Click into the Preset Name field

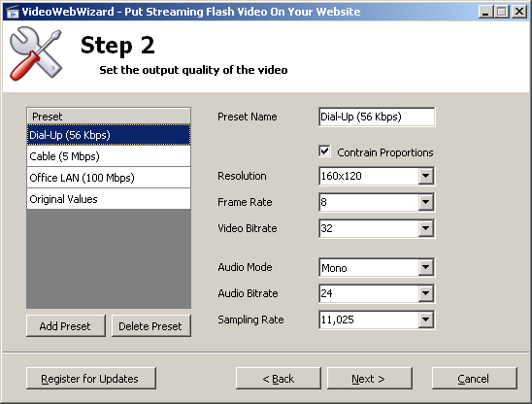(377, 117)
